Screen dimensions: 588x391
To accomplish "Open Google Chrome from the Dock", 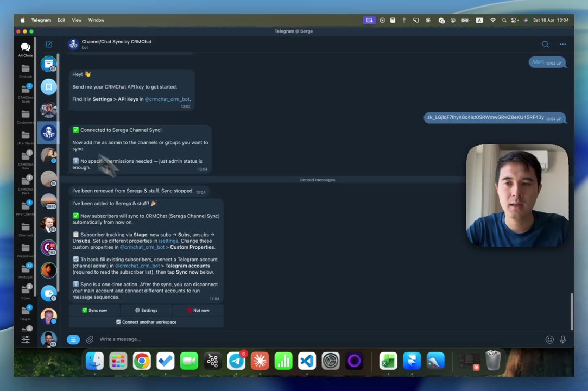I will pos(142,361).
